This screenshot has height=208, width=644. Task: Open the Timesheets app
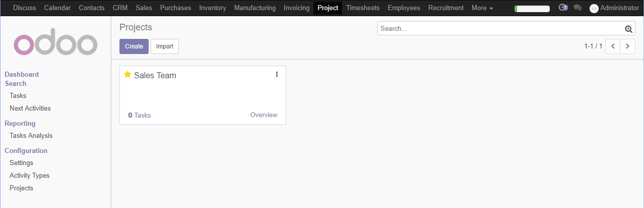click(x=363, y=8)
